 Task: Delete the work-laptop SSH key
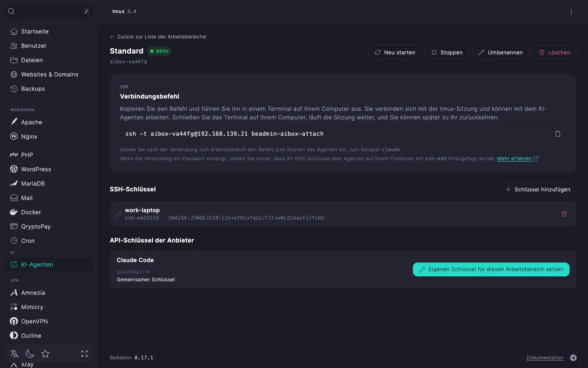point(564,214)
